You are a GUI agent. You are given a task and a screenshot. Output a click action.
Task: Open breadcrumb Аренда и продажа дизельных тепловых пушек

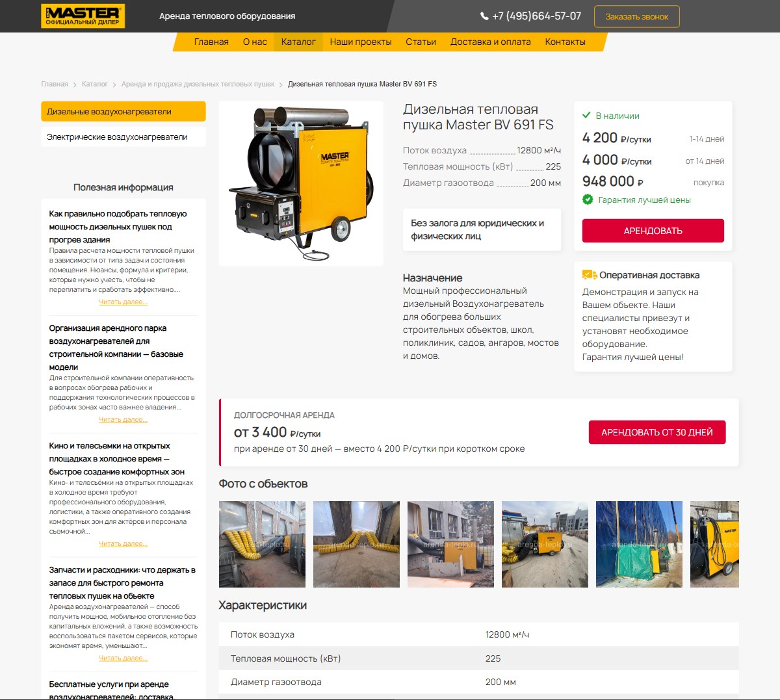[x=198, y=84]
